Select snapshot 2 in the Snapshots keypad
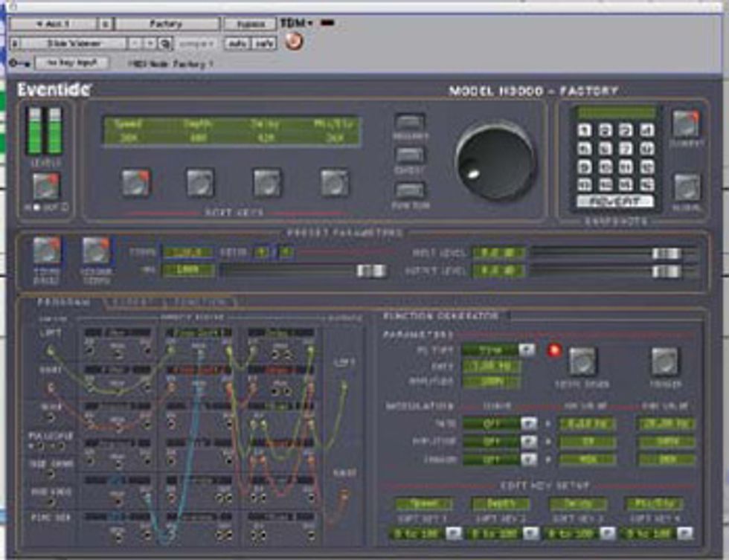This screenshot has width=729, height=560. pos(606,130)
